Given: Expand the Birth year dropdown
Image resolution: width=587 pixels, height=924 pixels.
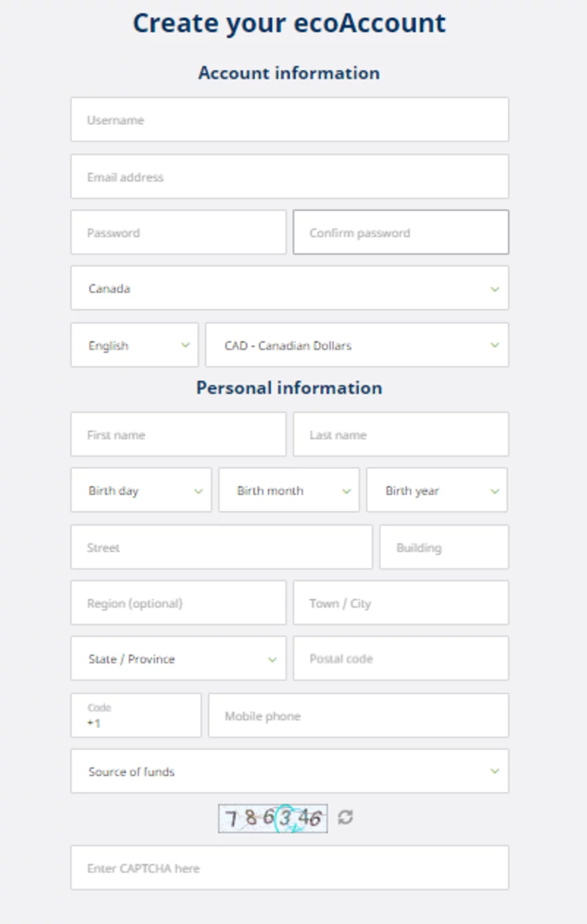Looking at the screenshot, I should coord(437,490).
